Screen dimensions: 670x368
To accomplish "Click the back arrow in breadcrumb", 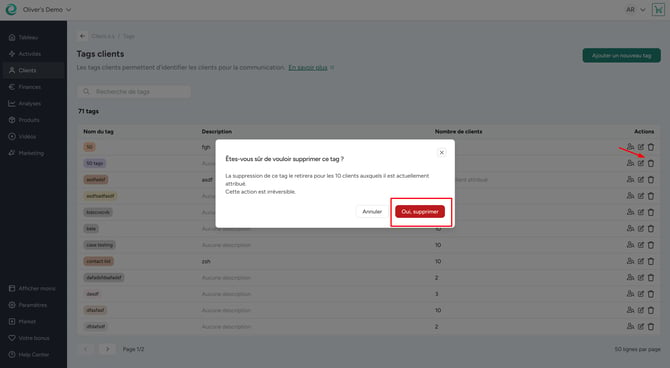I will click(82, 36).
